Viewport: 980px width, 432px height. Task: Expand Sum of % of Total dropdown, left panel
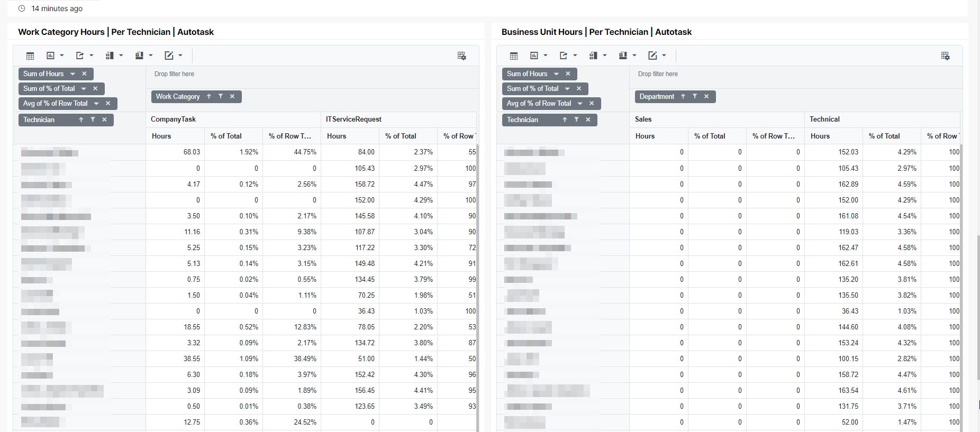(84, 88)
